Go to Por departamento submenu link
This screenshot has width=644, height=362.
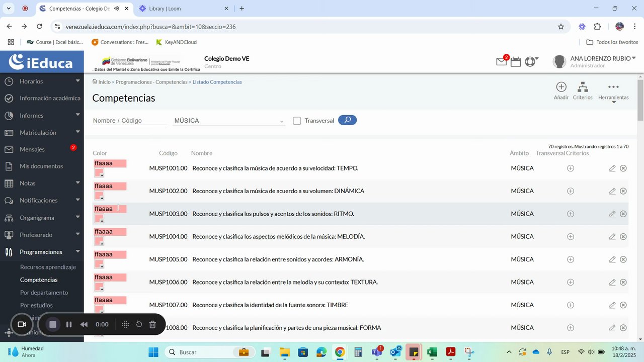[x=44, y=293]
